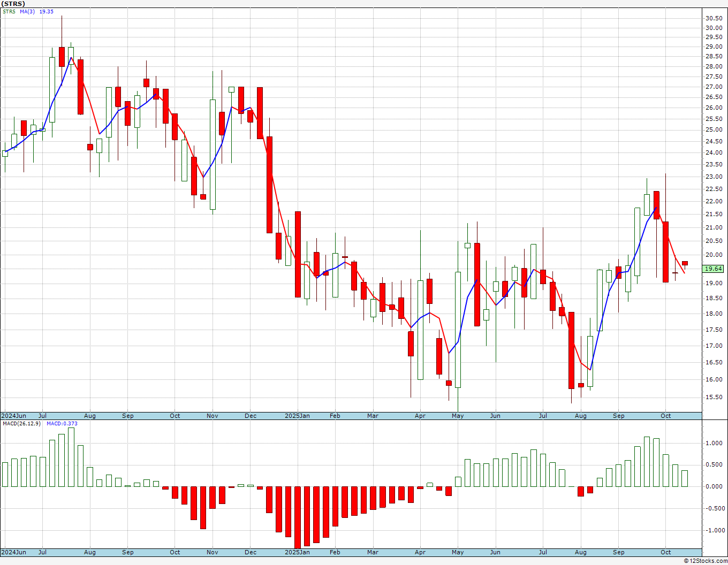Select the 23.00 price axis label
Screen dimensions: 728x565
714,177
